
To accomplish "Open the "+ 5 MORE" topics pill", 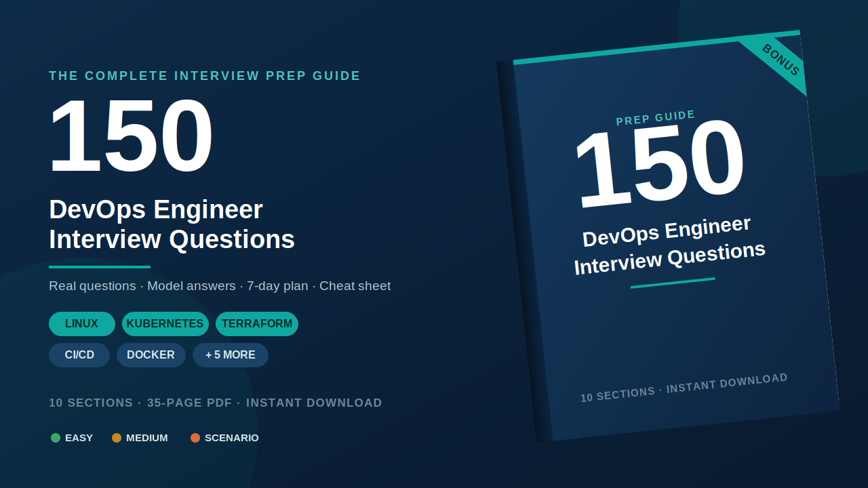I will [231, 355].
